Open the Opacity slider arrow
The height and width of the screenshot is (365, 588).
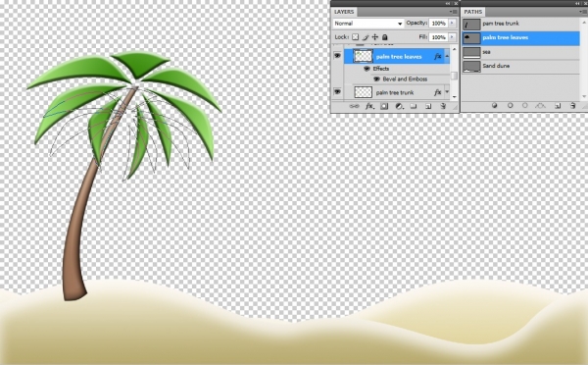coord(452,23)
